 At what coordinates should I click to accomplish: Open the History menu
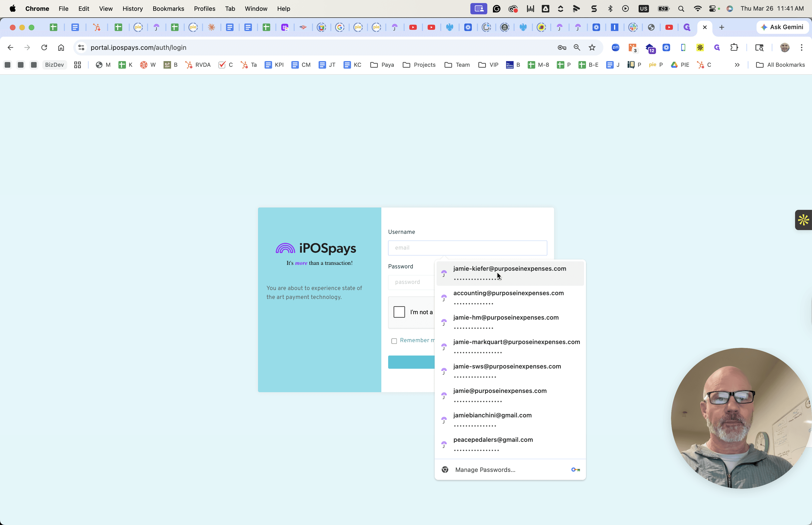(x=133, y=8)
